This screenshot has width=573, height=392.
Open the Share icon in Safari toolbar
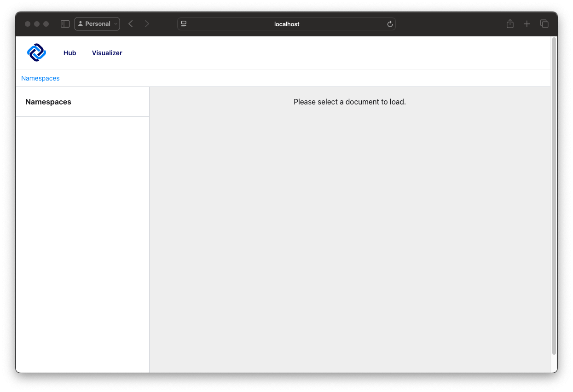pos(510,24)
